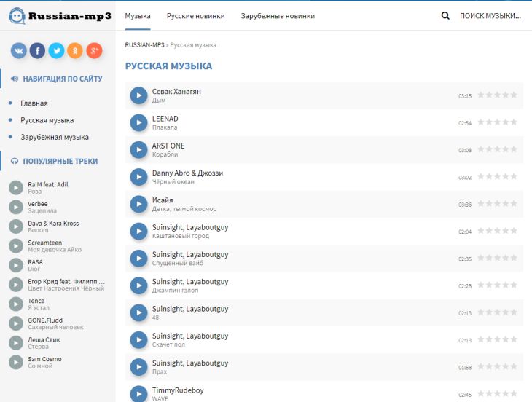Go to Главная in site navigation
This screenshot has width=532, height=402.
pyautogui.click(x=34, y=103)
